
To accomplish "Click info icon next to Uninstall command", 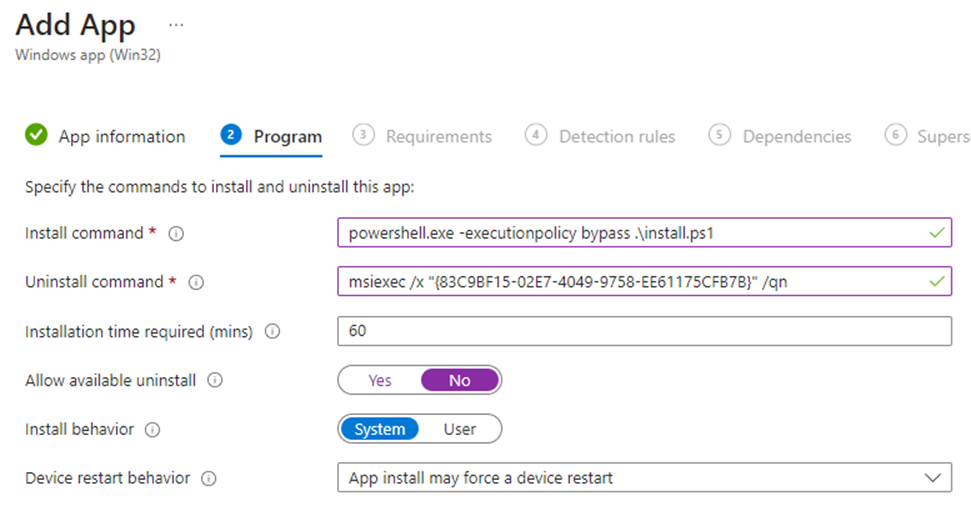I will pos(196,283).
